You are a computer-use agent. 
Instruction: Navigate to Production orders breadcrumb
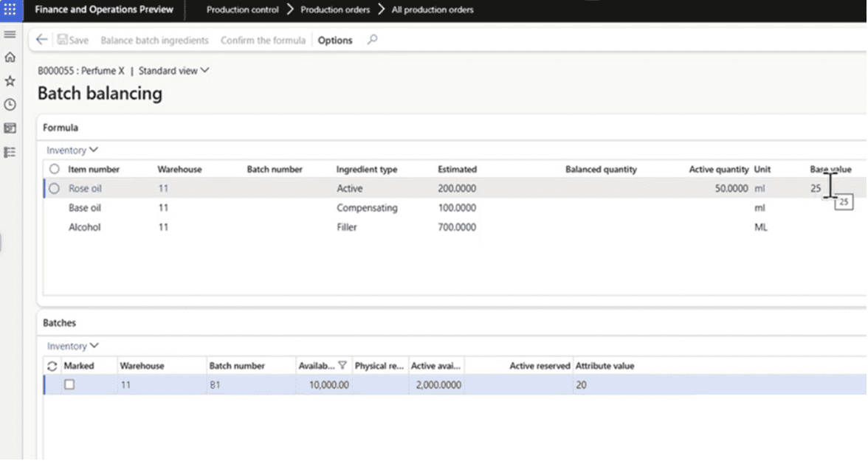point(335,10)
